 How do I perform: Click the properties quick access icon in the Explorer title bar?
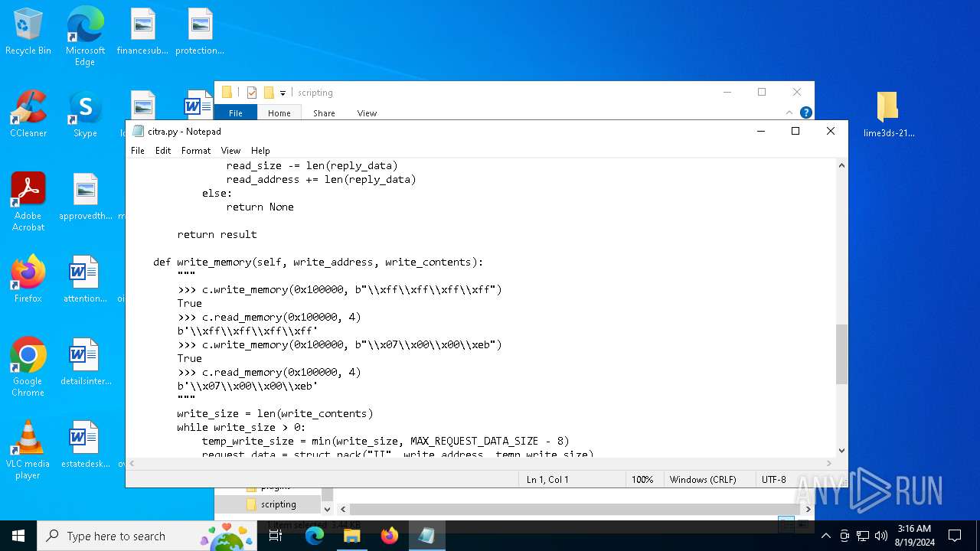point(251,93)
